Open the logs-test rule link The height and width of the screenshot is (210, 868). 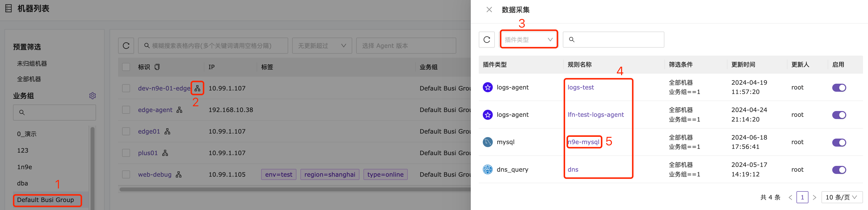(x=581, y=87)
